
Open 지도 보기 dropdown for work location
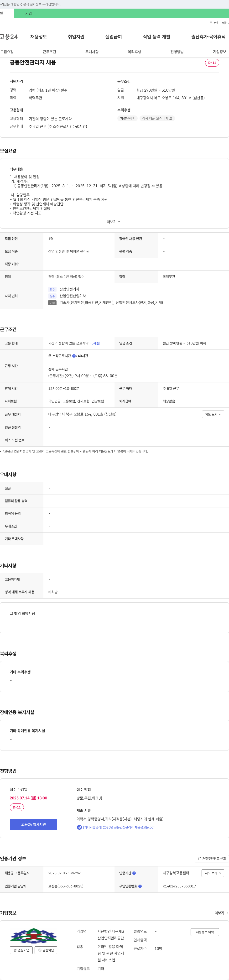[213, 414]
